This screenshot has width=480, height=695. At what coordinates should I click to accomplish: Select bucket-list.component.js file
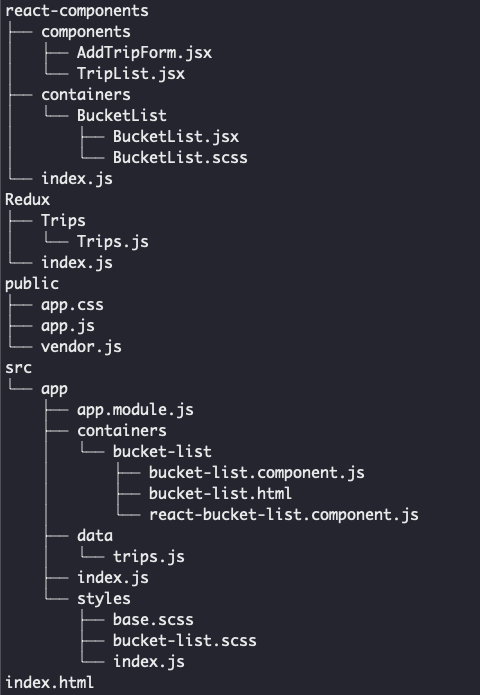(x=256, y=472)
